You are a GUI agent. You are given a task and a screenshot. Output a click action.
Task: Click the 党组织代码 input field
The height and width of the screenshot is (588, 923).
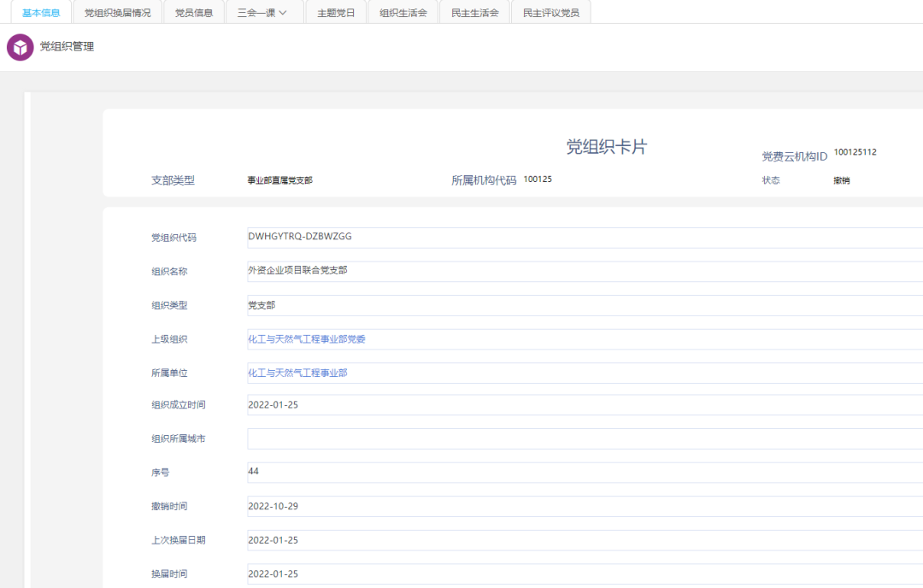tap(581, 238)
